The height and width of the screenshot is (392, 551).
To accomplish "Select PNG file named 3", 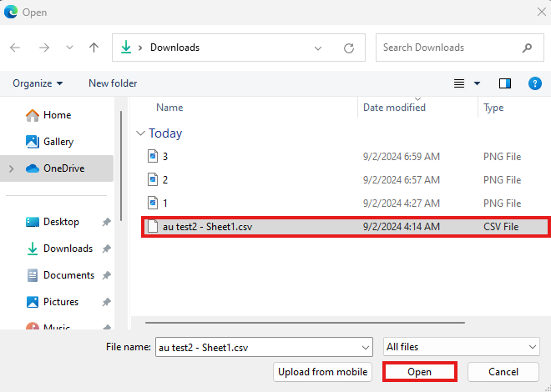I will [346, 157].
